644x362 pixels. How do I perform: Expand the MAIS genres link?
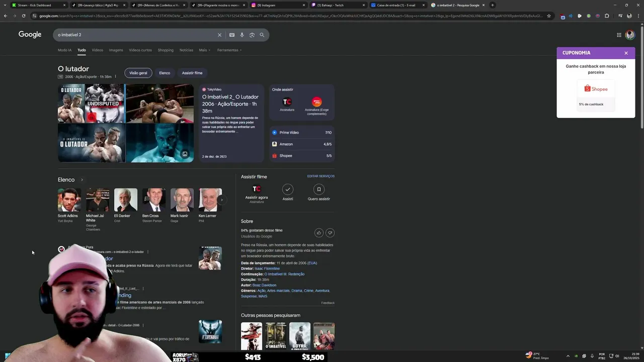click(x=263, y=296)
